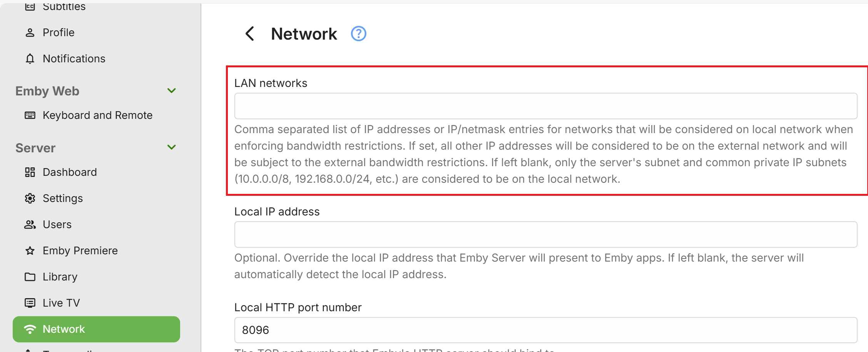Screen dimensions: 868x352
Task: Collapse the Server section chevron
Action: click(x=172, y=147)
